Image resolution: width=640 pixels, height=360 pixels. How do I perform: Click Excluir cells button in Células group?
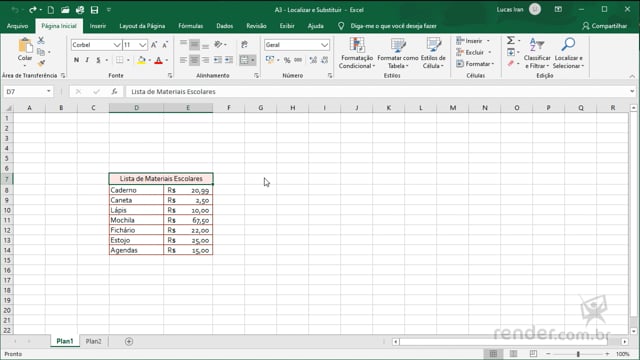click(x=474, y=52)
